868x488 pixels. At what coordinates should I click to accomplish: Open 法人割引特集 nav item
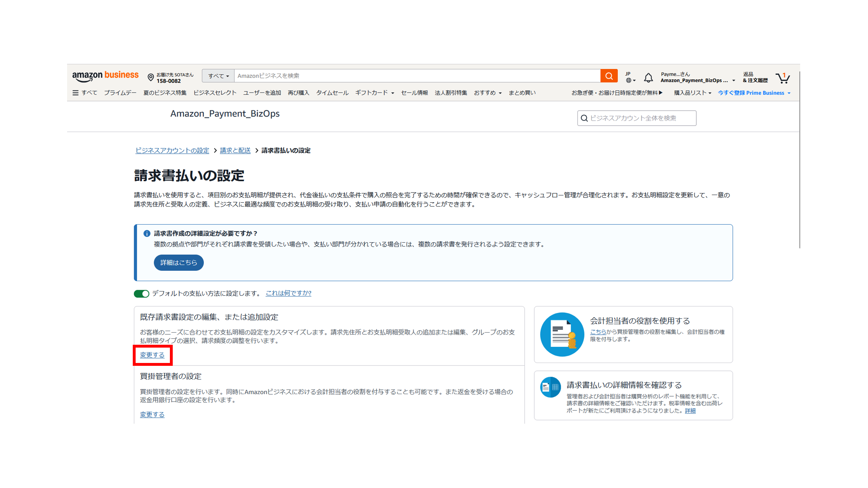[451, 93]
